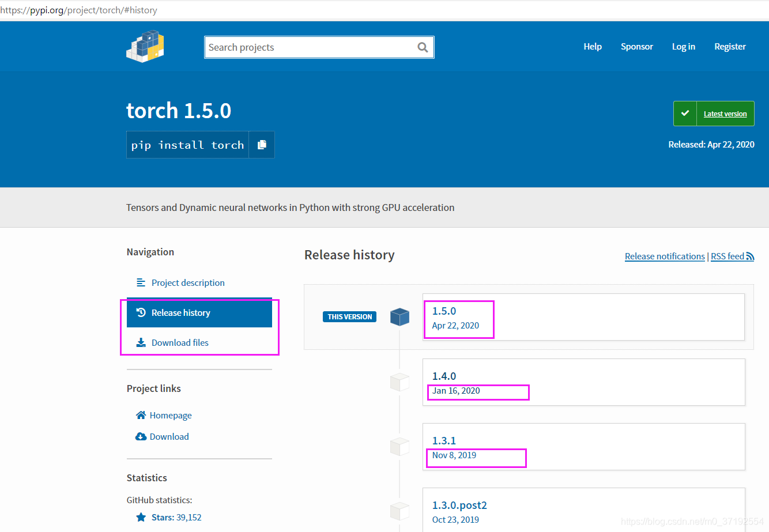
Task: Click the RSS feed icon
Action: pos(751,255)
